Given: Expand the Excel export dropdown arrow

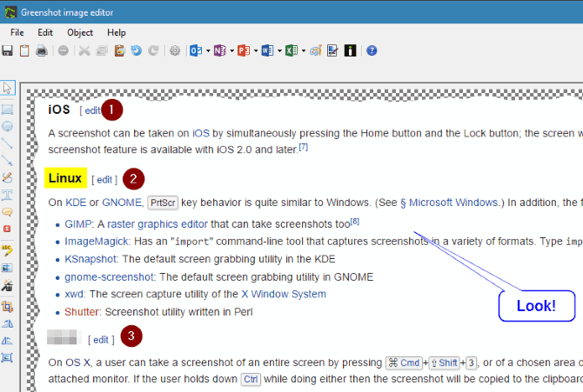Looking at the screenshot, I should coord(304,51).
